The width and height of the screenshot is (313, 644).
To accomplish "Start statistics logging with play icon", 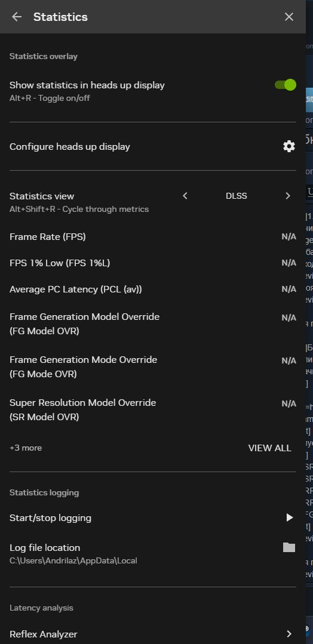I will tap(290, 517).
